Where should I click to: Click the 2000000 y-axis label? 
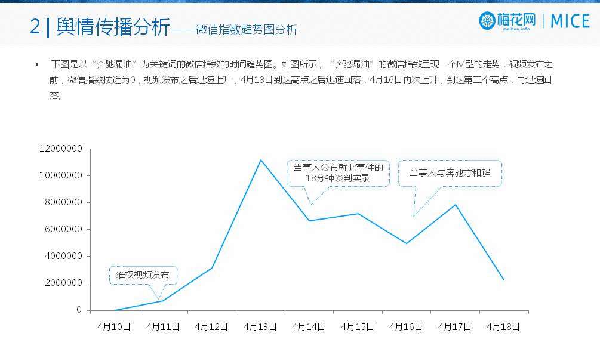pos(63,283)
